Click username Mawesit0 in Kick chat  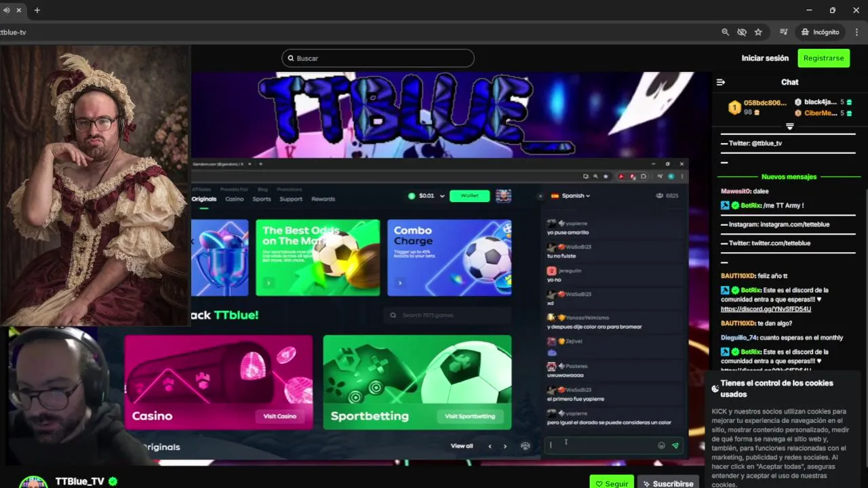(x=735, y=191)
